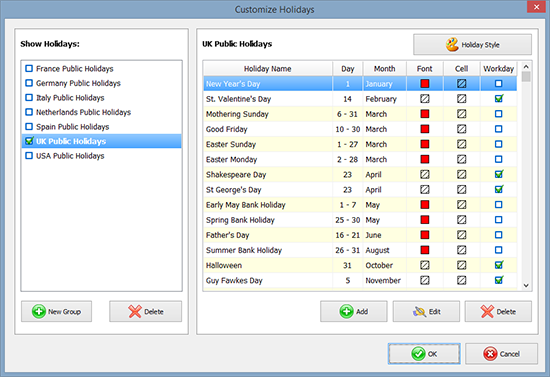Click red font swatch for Mothering Sunday
The image size is (550, 377).
425,114
